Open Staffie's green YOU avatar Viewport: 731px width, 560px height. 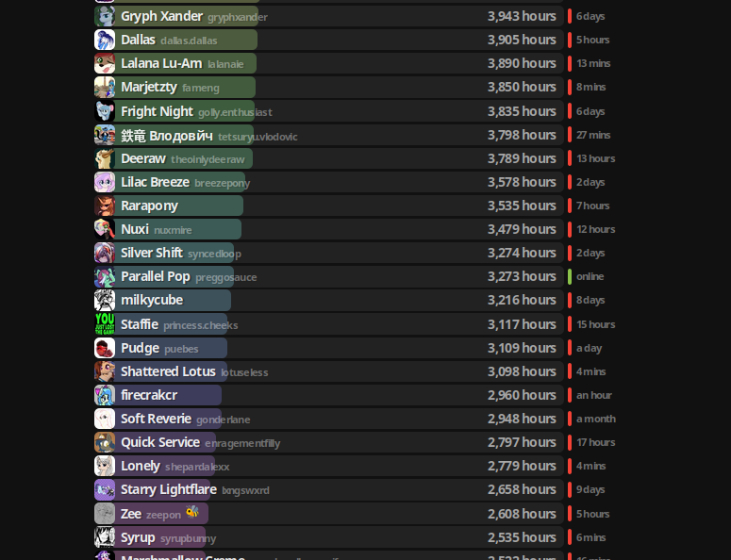pyautogui.click(x=105, y=323)
